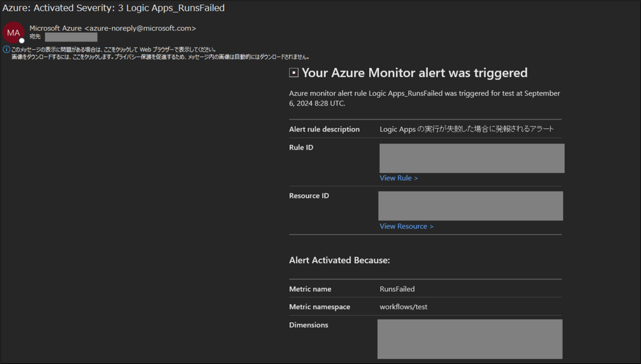Click the RunsFailed metric value
641x364 pixels.
click(x=397, y=289)
